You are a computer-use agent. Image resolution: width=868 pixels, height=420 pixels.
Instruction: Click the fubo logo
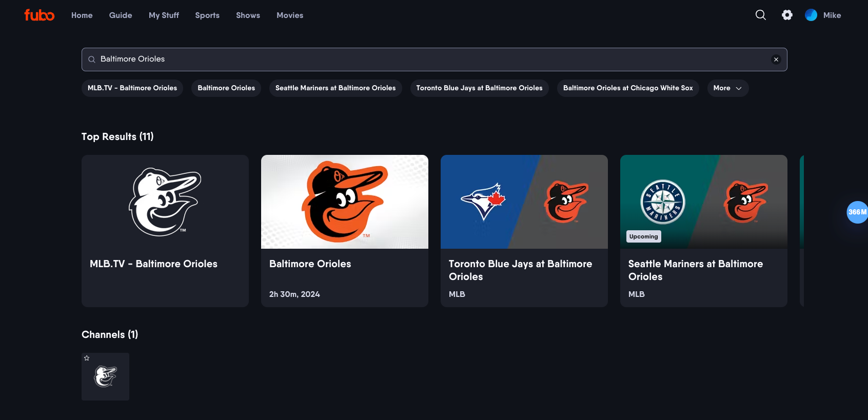coord(40,15)
